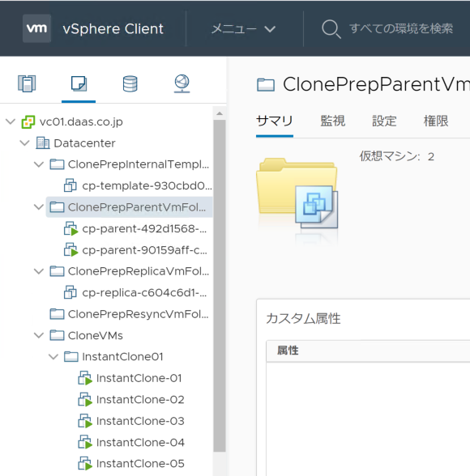Click the VMware vm logo

(36, 28)
